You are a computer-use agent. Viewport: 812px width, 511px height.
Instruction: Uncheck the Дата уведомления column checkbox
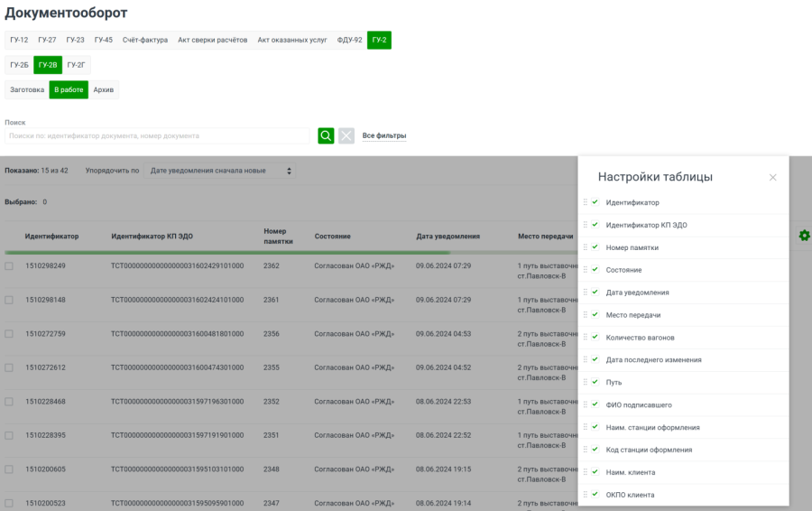595,293
